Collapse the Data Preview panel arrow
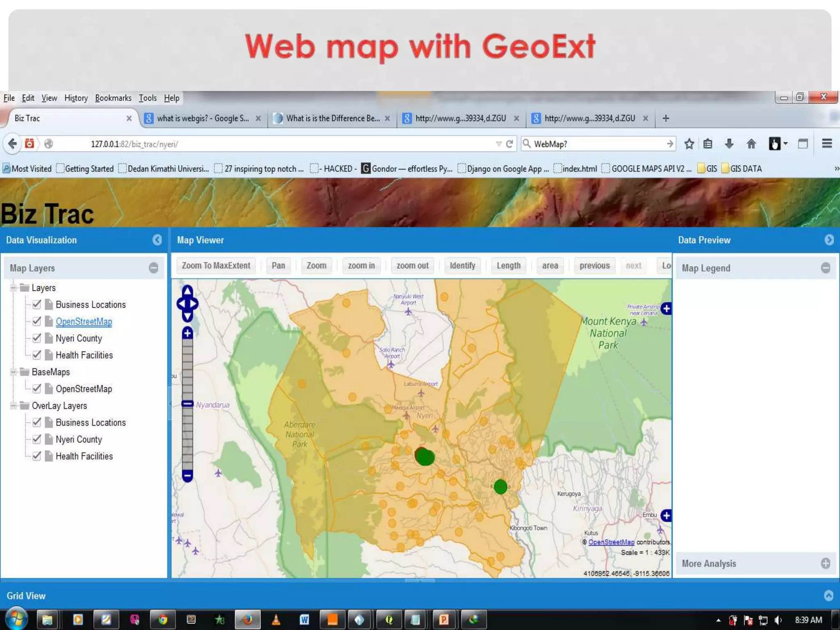Image resolution: width=840 pixels, height=630 pixels. tap(829, 240)
